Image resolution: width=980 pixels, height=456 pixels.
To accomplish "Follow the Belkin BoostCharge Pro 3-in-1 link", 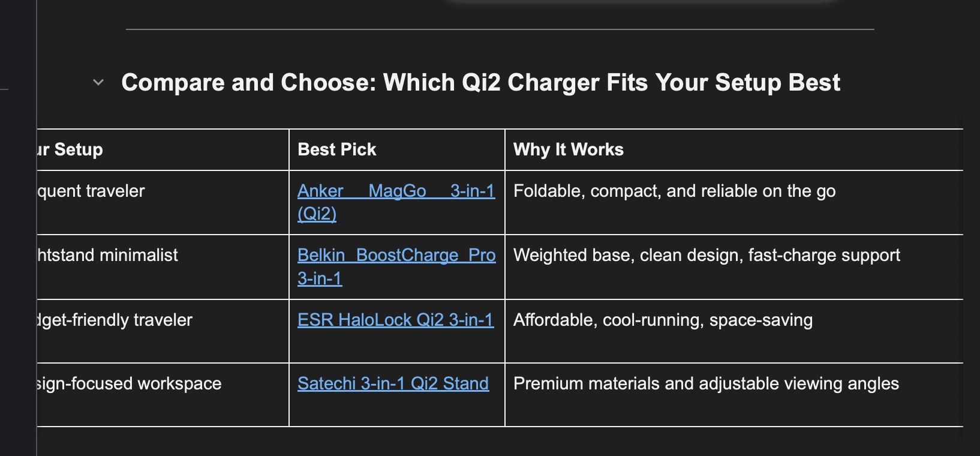I will pyautogui.click(x=396, y=256).
